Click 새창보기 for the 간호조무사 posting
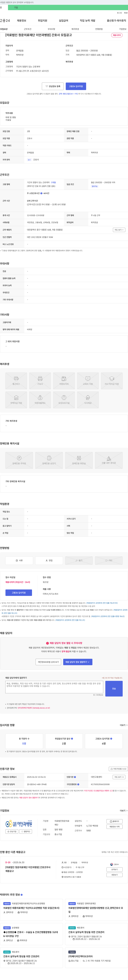Image resolution: width=128 pixels, height=980 pixels. (114, 875)
